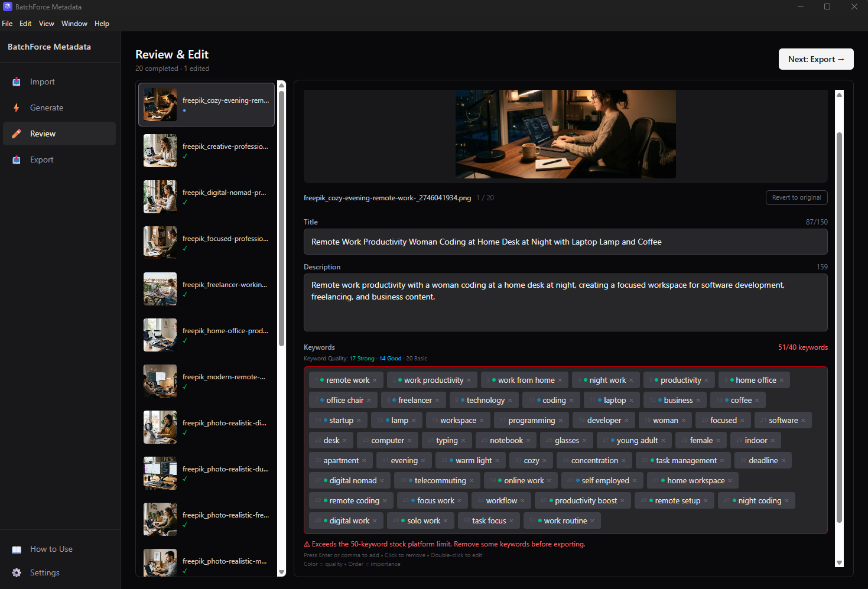Open the File menu
This screenshot has height=589, width=868.
point(7,24)
